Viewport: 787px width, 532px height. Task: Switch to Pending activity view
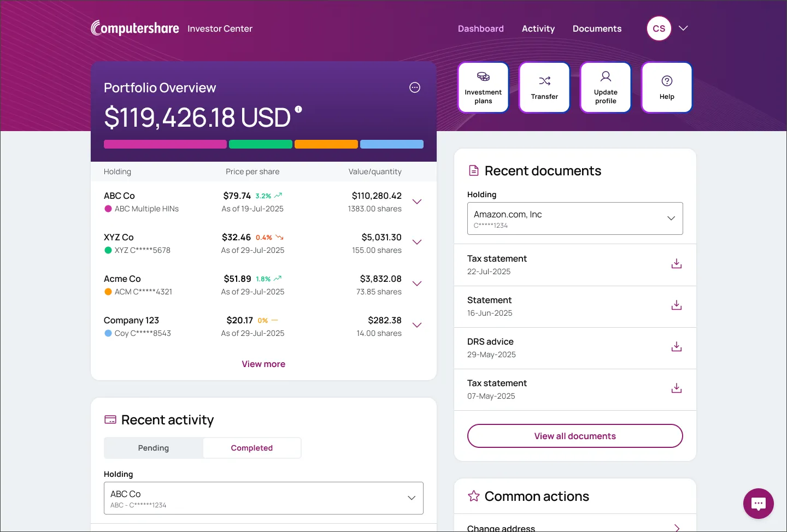(x=154, y=448)
